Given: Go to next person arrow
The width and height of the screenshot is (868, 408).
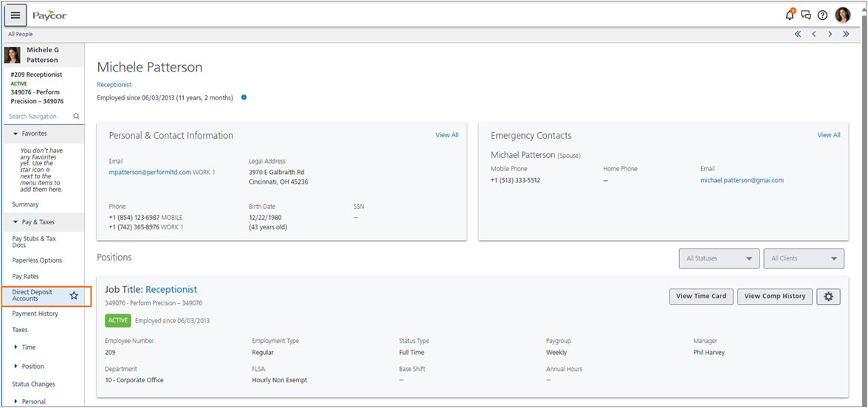Looking at the screenshot, I should tap(830, 34).
